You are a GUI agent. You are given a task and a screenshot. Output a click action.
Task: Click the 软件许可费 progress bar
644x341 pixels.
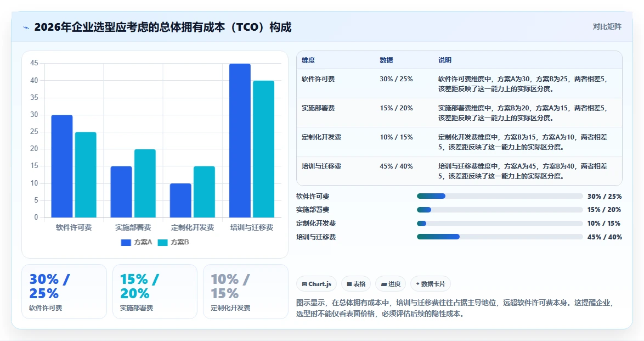click(500, 196)
